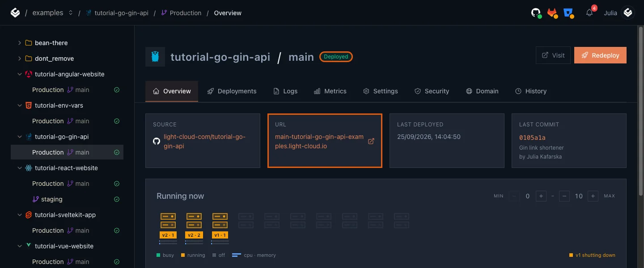Open the History tab
Screen dimensions: 644x268
pyautogui.click(x=531, y=91)
